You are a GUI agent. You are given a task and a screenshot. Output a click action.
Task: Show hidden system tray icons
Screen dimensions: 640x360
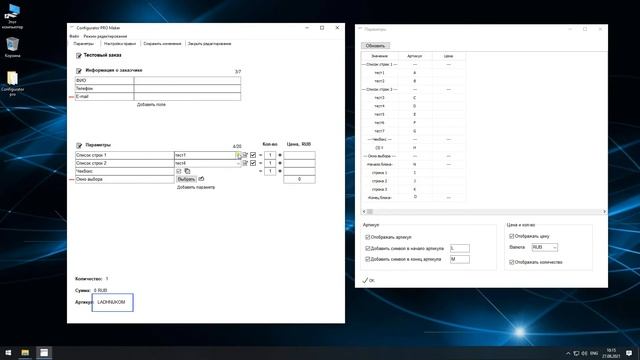click(568, 353)
